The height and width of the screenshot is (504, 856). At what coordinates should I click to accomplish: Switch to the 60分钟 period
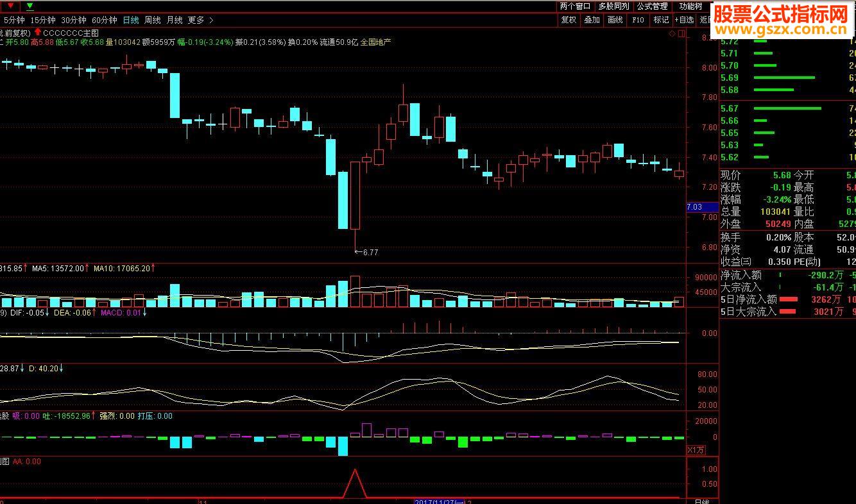(x=105, y=20)
